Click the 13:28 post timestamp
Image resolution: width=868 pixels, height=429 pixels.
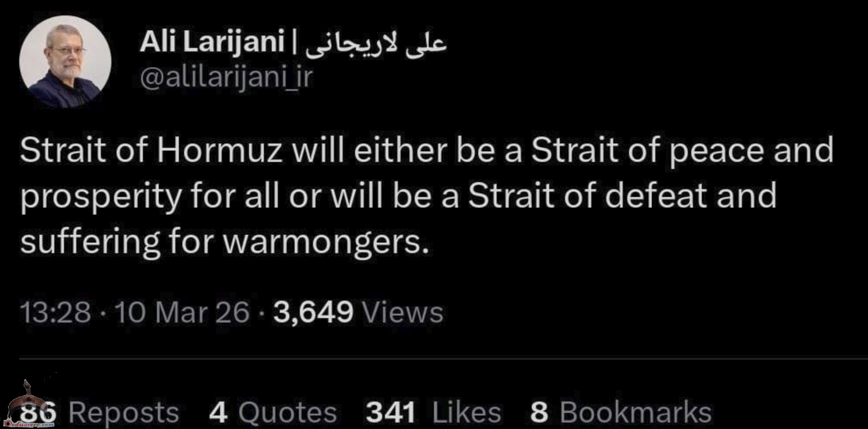click(55, 312)
